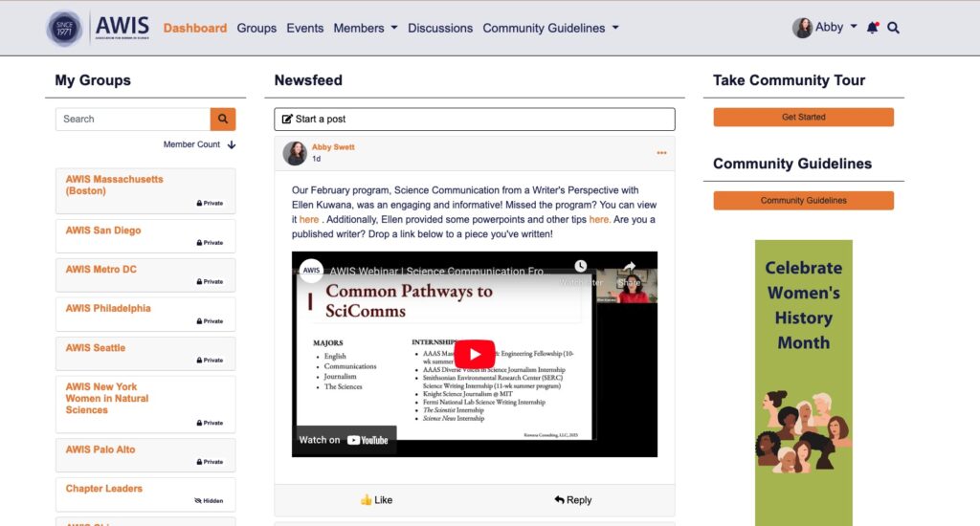Play the YouTube video

coord(474,354)
